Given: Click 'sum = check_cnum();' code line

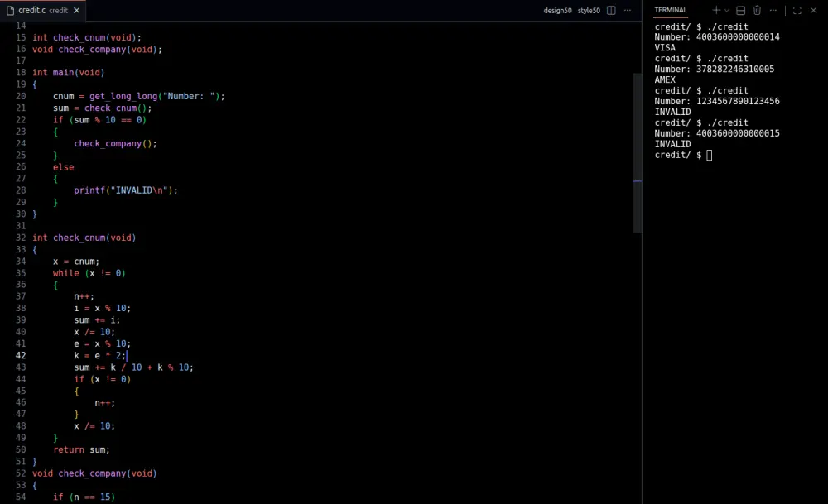Looking at the screenshot, I should [x=103, y=108].
